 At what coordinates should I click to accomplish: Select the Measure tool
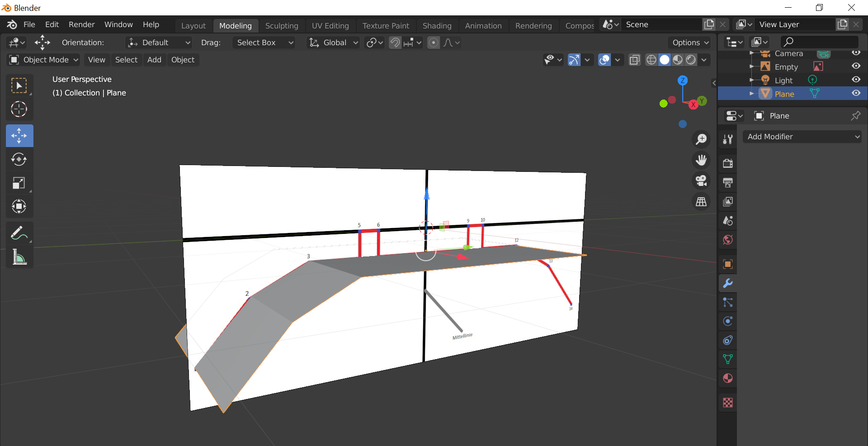click(19, 257)
